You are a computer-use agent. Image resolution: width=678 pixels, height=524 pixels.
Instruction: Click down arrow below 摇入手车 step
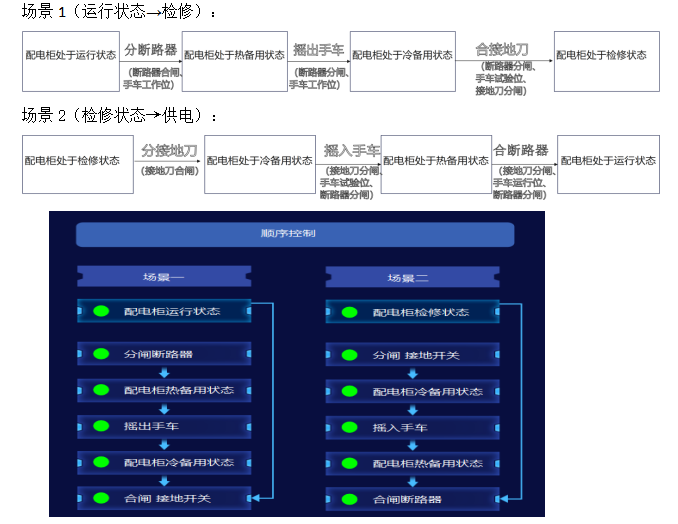[x=412, y=445]
